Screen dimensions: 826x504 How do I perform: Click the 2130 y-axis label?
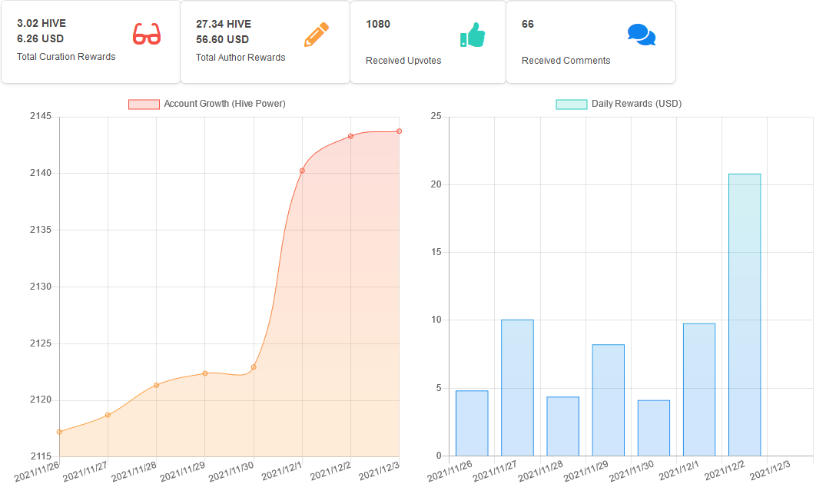[41, 287]
